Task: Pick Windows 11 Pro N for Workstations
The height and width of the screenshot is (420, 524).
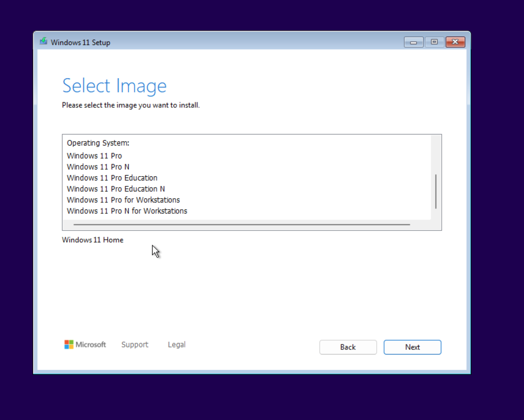Action: click(127, 211)
